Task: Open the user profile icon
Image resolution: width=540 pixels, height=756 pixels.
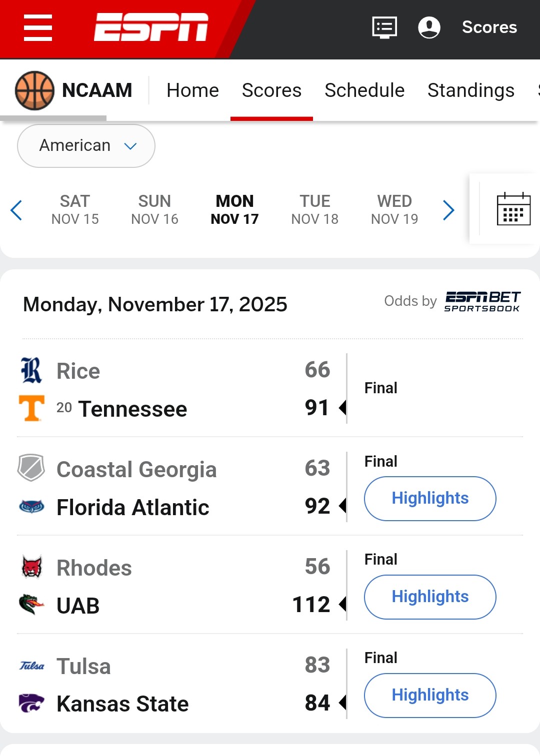Action: coord(429,27)
